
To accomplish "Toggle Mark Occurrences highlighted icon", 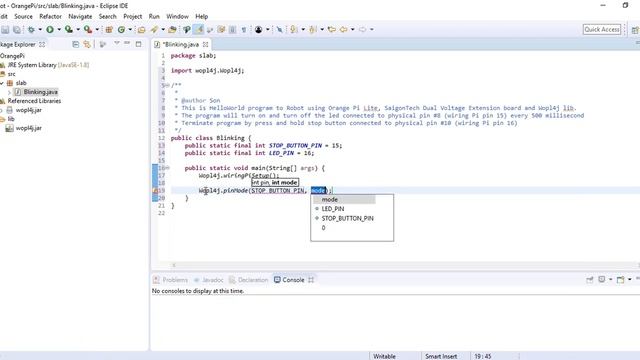I will tap(198, 29).
